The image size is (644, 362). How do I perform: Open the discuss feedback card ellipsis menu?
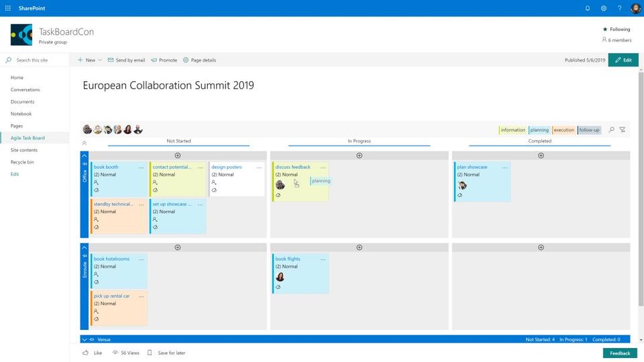323,168
